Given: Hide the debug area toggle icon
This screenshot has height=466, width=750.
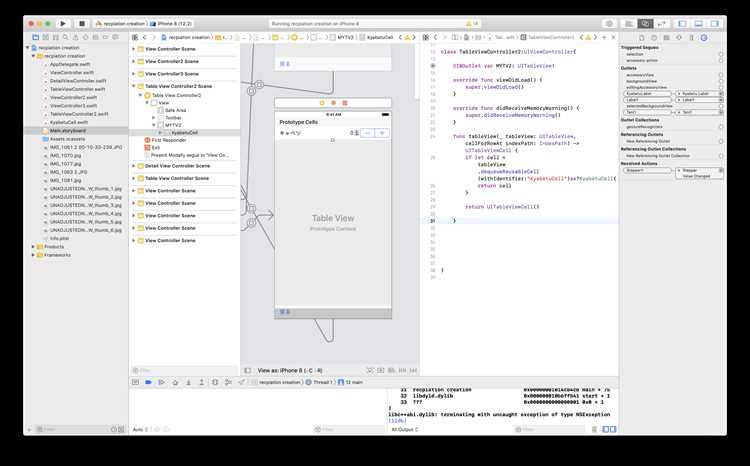Looking at the screenshot, I should (135, 382).
